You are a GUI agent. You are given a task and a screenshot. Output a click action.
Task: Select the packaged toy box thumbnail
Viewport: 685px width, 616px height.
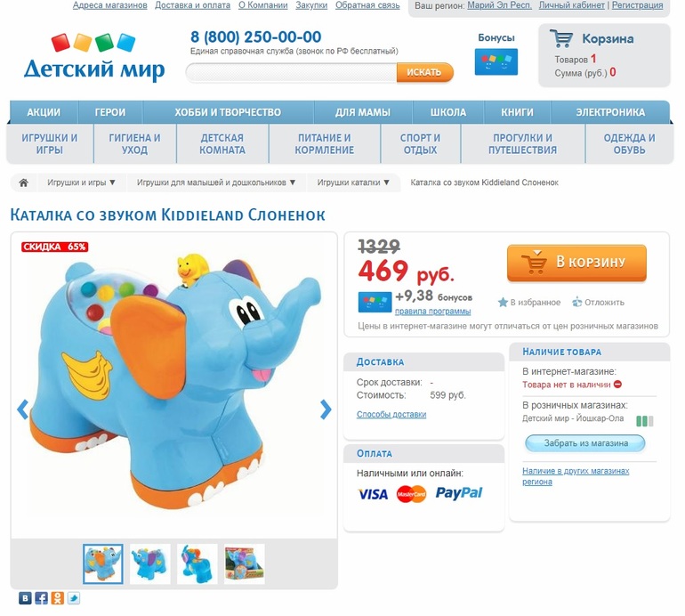[x=245, y=564]
